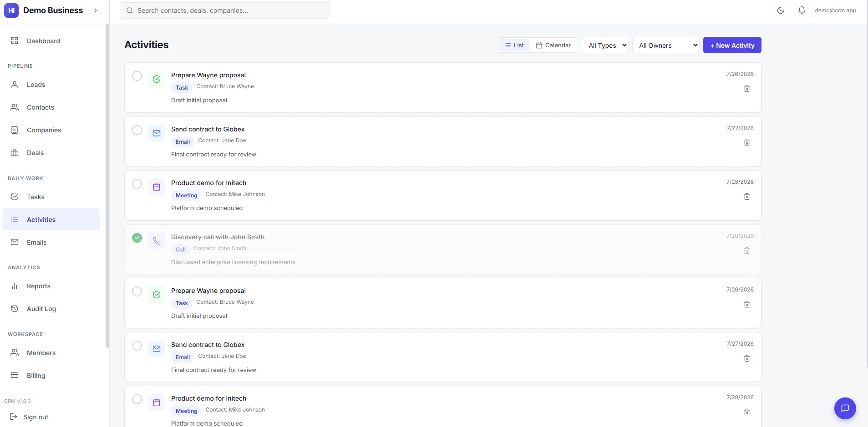868x427 pixels.
Task: Go to Dashboard in the sidebar
Action: [51, 41]
